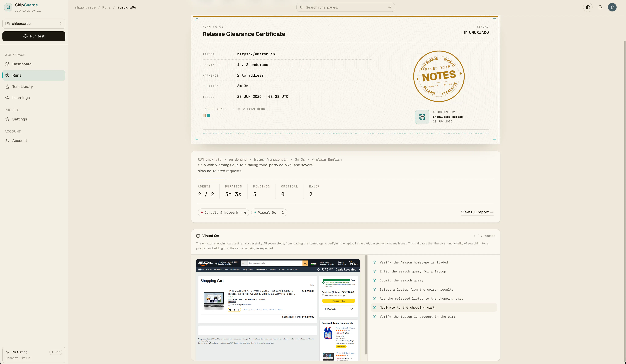Open the user avatar menu

(612, 7)
